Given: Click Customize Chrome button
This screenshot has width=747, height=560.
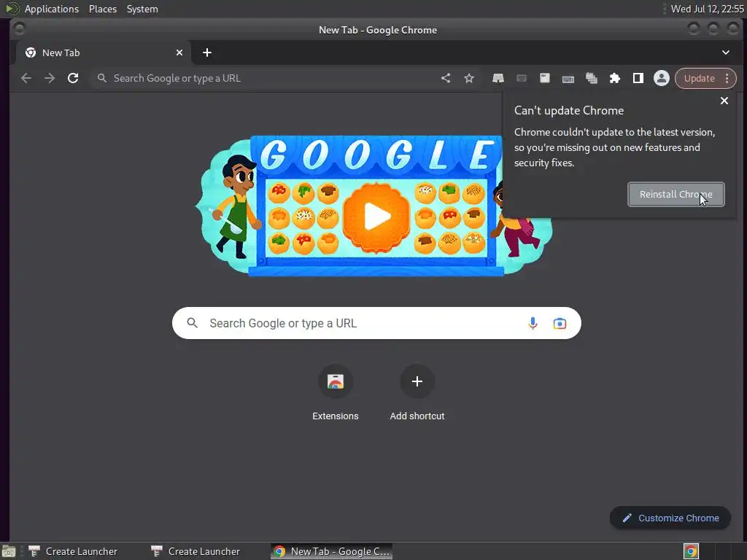Looking at the screenshot, I should (670, 518).
